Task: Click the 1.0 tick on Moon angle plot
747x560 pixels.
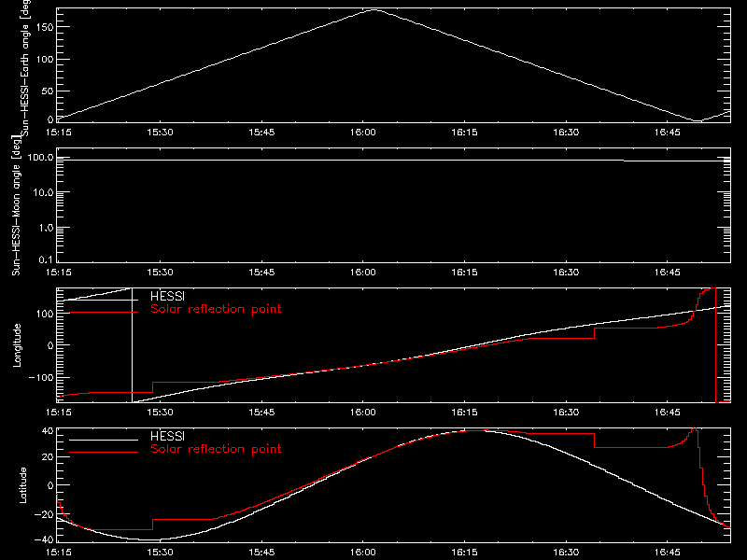Action: click(47, 228)
